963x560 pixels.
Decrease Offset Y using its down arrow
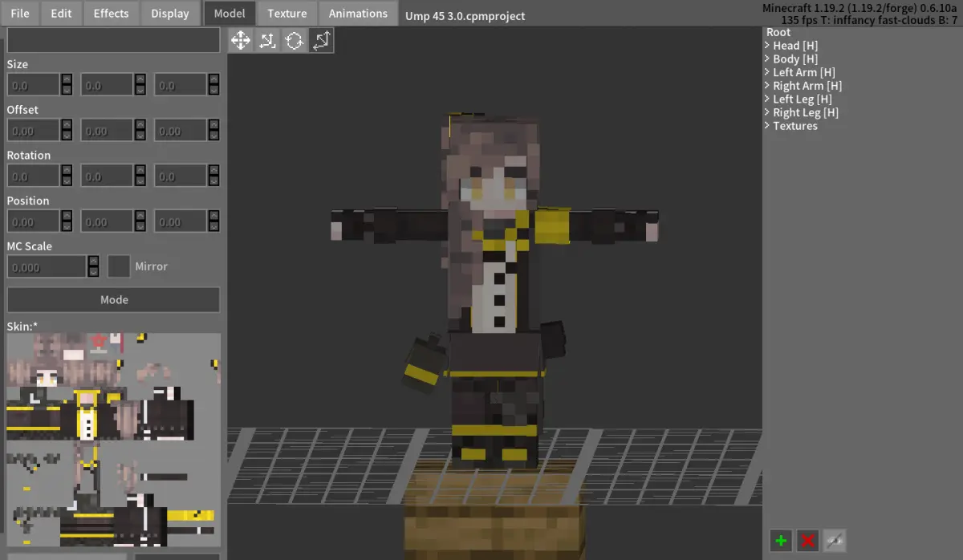pos(140,136)
